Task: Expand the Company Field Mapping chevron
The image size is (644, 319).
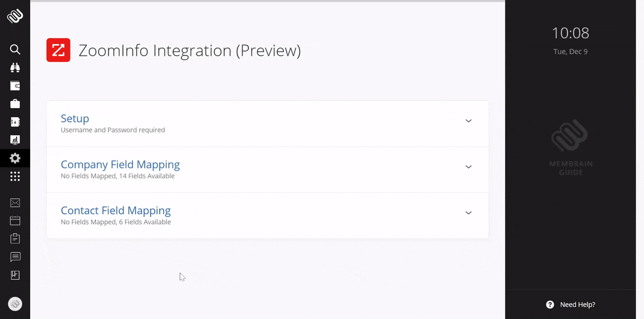Action: 469,167
